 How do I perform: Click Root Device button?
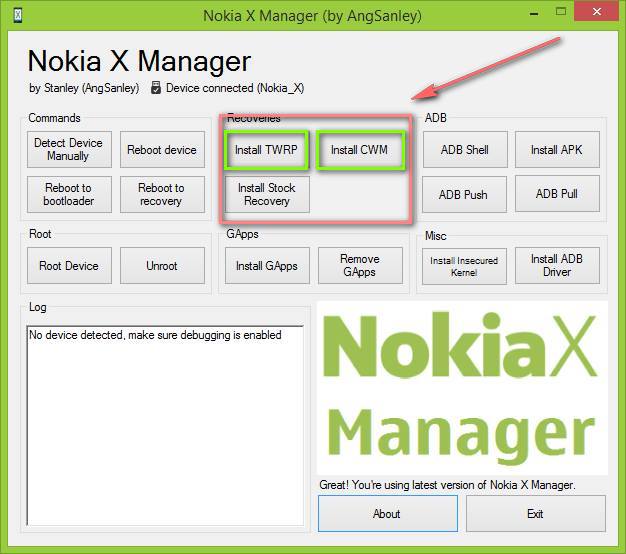click(x=69, y=265)
